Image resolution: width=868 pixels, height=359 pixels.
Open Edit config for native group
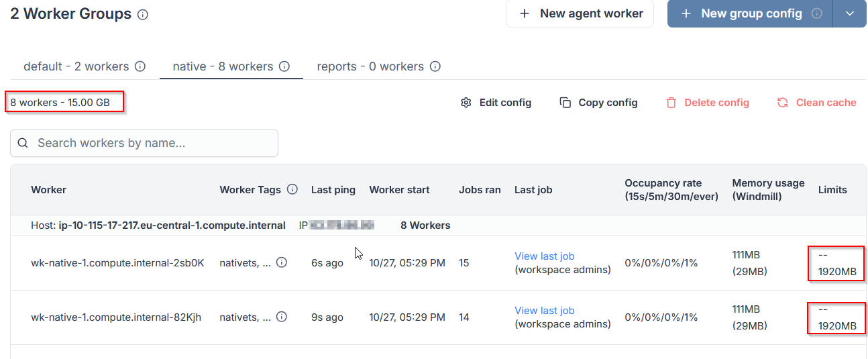496,103
